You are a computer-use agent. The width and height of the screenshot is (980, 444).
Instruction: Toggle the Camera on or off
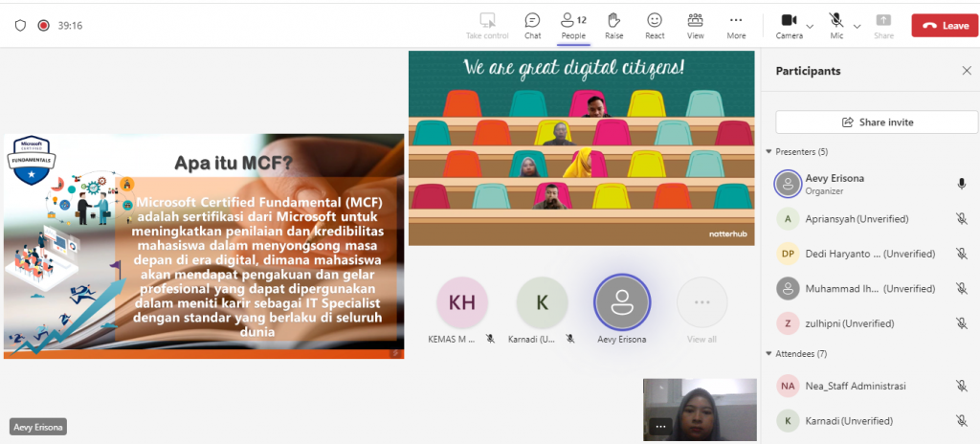pyautogui.click(x=789, y=26)
